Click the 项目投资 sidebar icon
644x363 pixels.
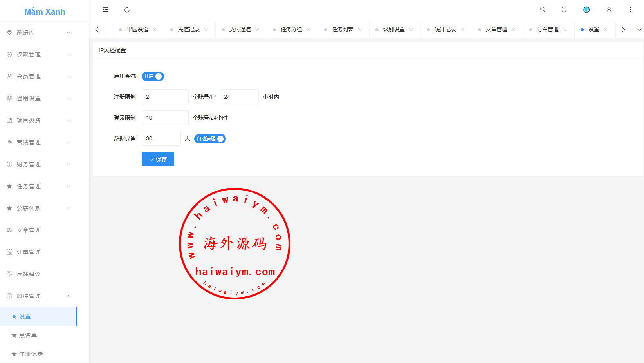click(x=9, y=120)
